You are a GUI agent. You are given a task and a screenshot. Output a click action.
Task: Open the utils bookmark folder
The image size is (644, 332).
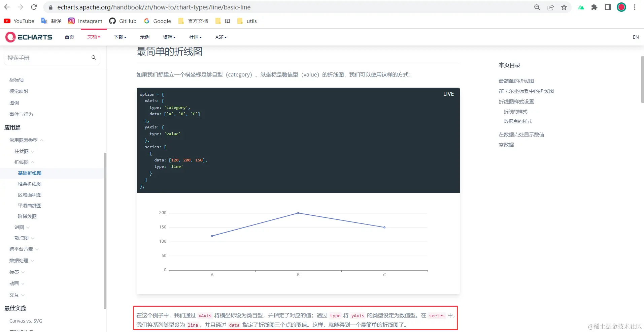(x=247, y=21)
